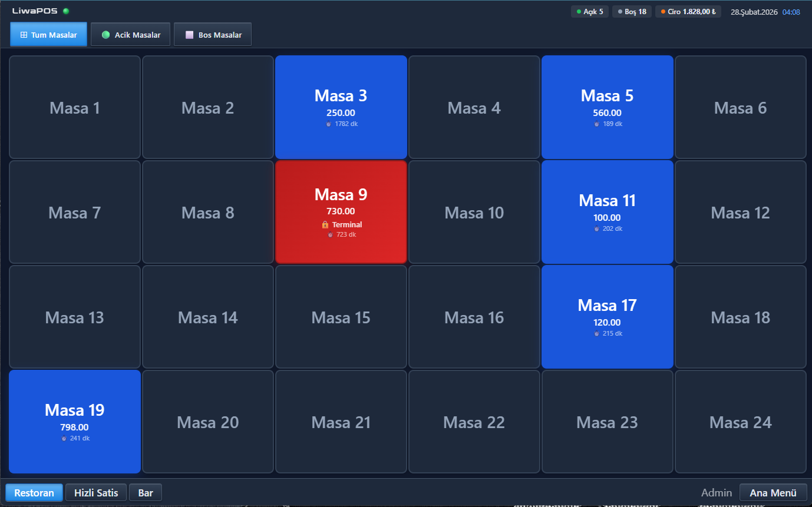Select empty table Masa 24
The width and height of the screenshot is (812, 507).
[x=740, y=422]
